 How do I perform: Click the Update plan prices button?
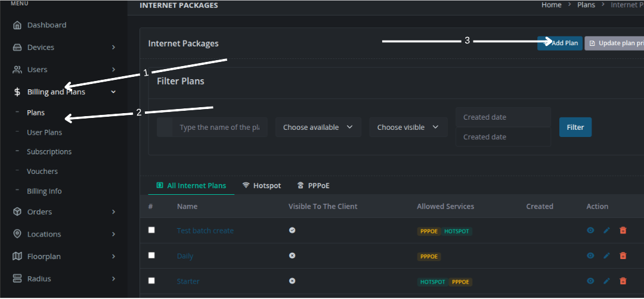click(x=614, y=43)
